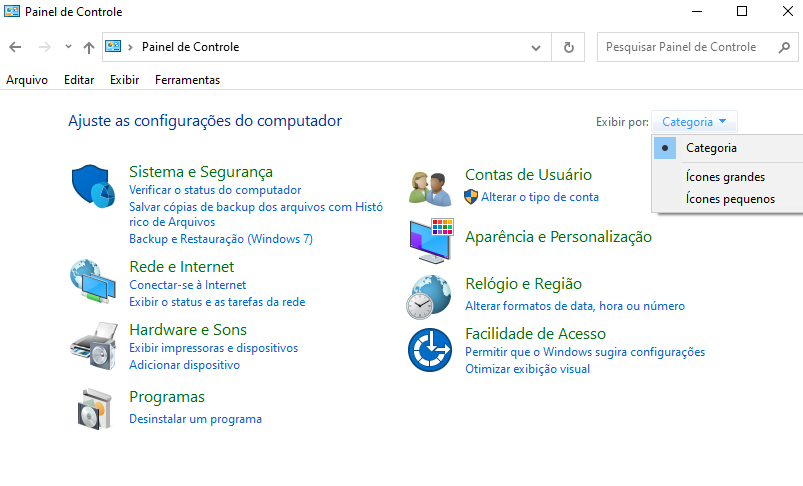Screen dimensions: 803x486
Task: Click Exibir impressoras e dispositivos
Action: 214,348
